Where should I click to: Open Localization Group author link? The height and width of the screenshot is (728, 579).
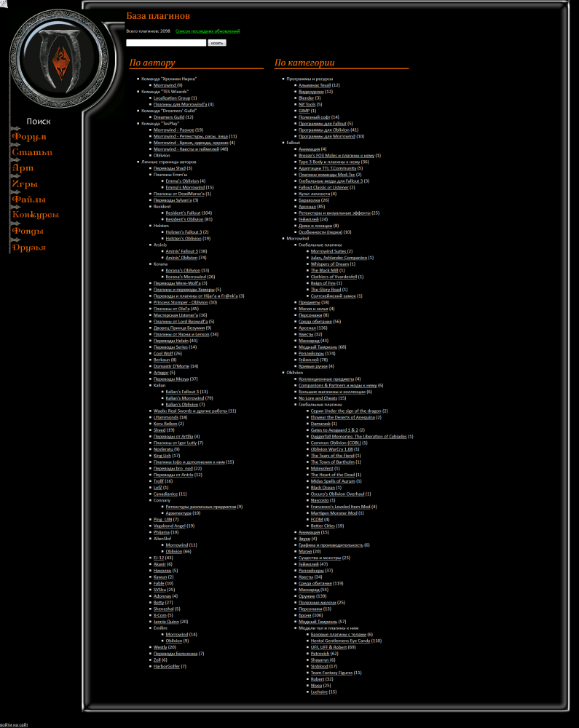click(x=172, y=98)
